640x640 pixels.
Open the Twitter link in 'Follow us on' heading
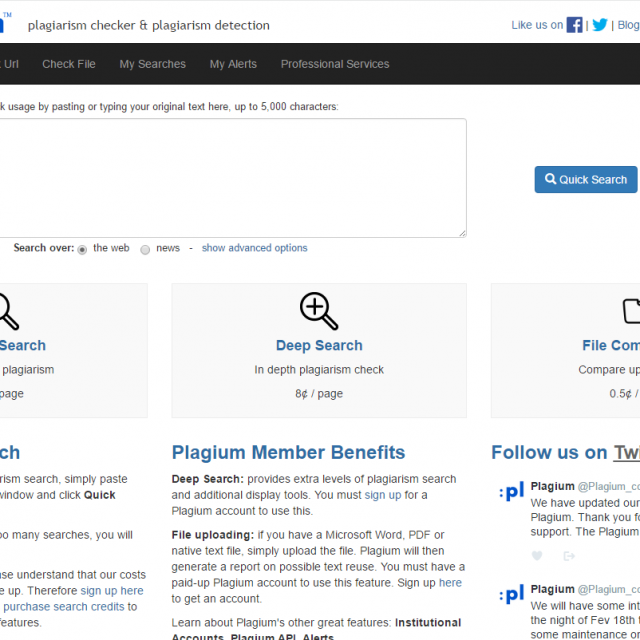click(627, 452)
